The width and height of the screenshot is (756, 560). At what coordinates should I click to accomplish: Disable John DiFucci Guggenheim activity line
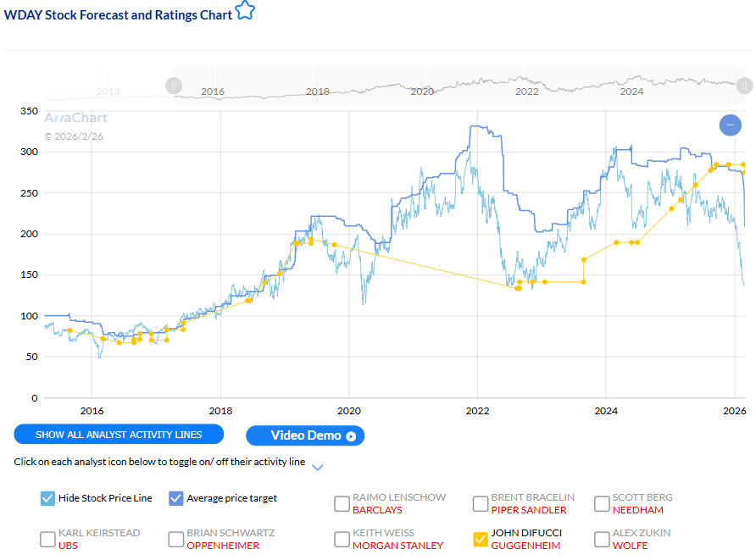(x=481, y=540)
